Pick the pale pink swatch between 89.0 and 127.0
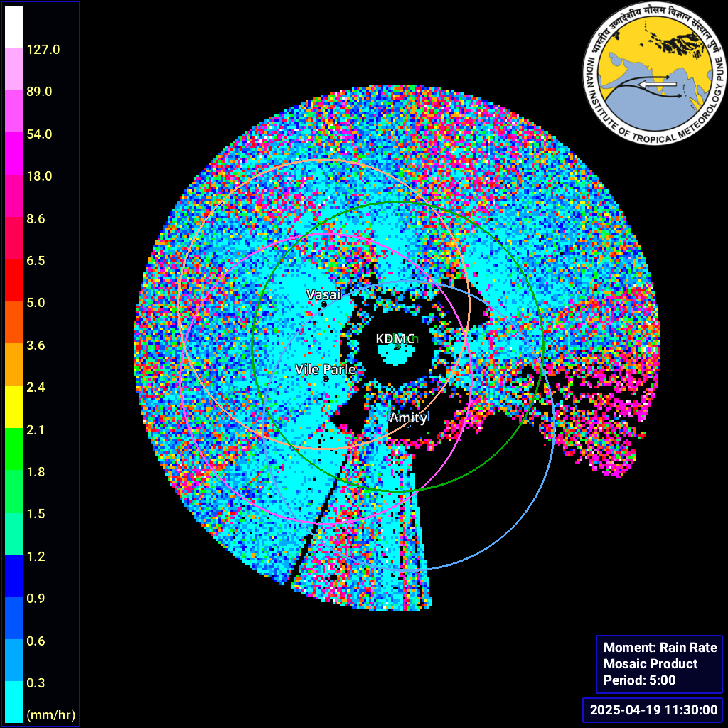The width and height of the screenshot is (728, 728). point(14,69)
